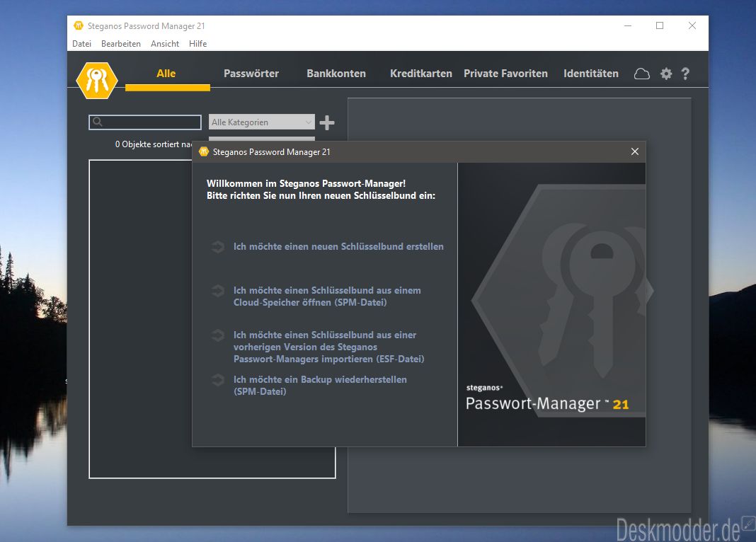The image size is (756, 542).
Task: Click the arrow icon beside 'neuen Schlüsselbund erstellen'
Action: click(218, 247)
